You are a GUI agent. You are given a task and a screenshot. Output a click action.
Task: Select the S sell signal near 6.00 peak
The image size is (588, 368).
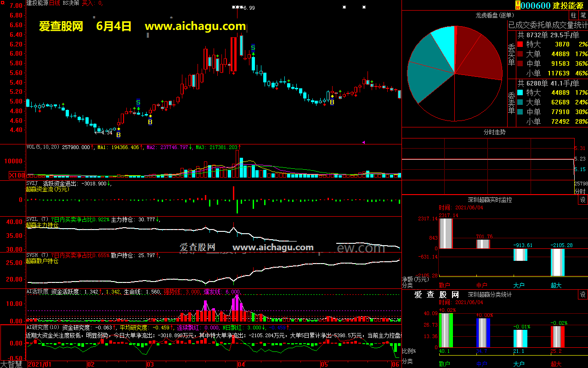(253, 47)
